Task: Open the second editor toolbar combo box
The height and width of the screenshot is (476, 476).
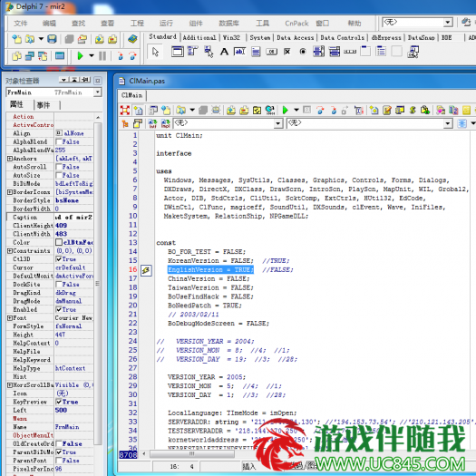Action: pos(448,123)
